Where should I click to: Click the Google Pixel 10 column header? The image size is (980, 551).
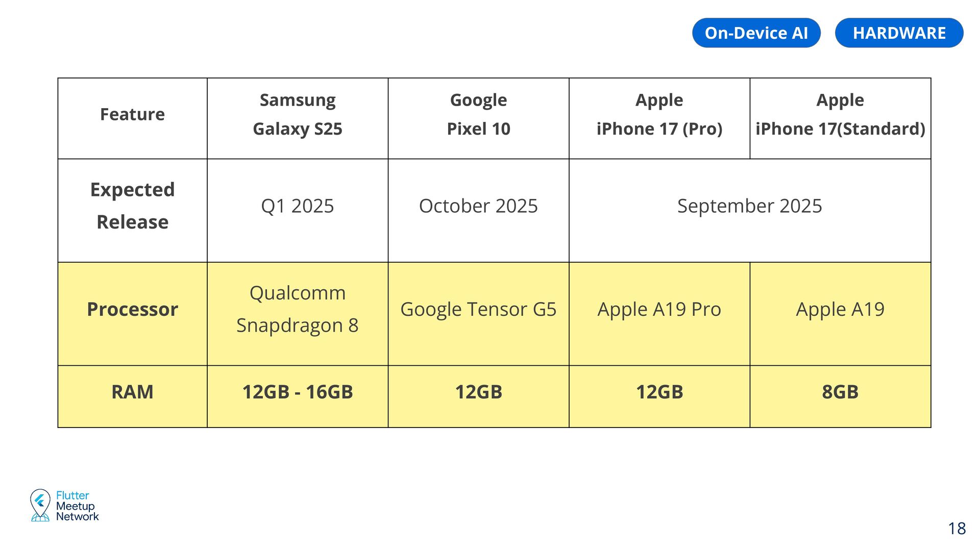point(478,115)
